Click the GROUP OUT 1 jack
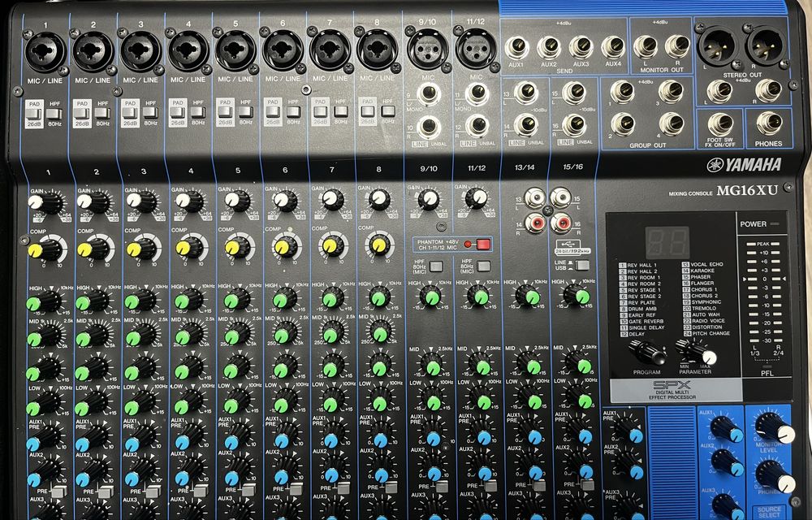Viewport: 812px width, 520px height. [623, 92]
